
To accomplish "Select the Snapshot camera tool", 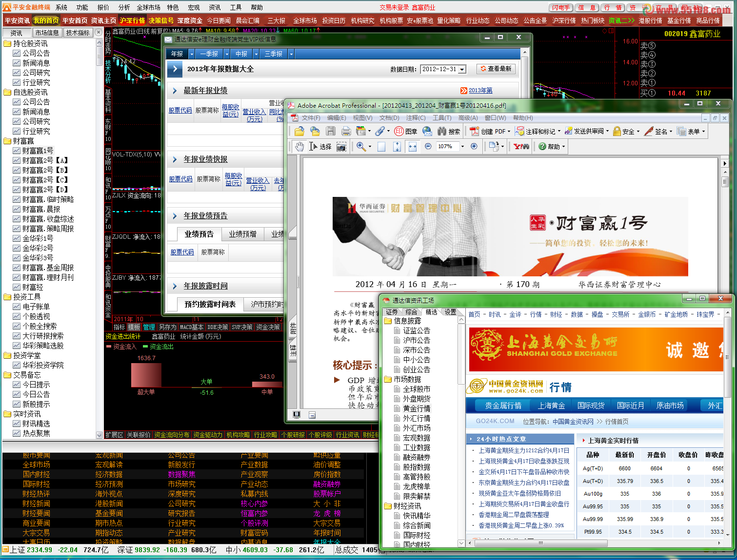I will (341, 146).
